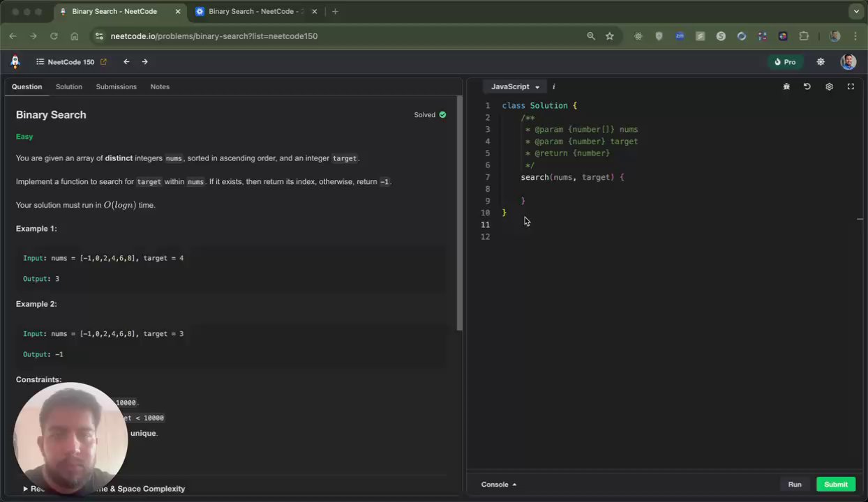Click the language info icon beside JavaScript
This screenshot has height=502, width=868.
click(x=554, y=86)
